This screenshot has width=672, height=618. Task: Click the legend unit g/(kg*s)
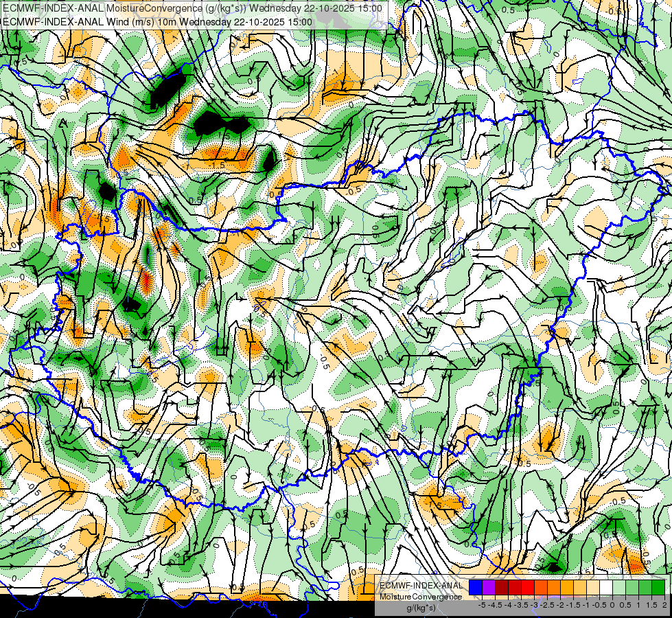[421, 608]
